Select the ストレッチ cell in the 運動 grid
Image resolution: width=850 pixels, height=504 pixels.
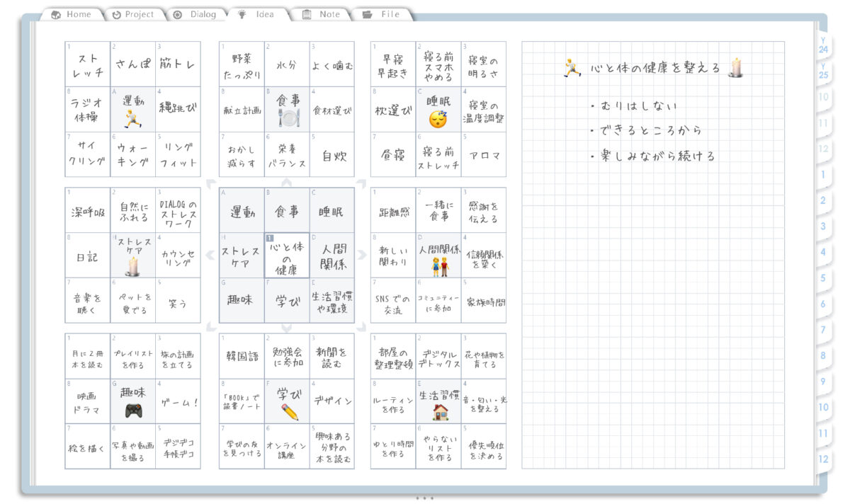coord(88,65)
